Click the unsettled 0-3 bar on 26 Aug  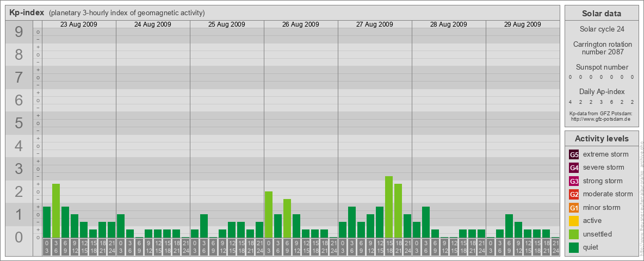coord(269,215)
